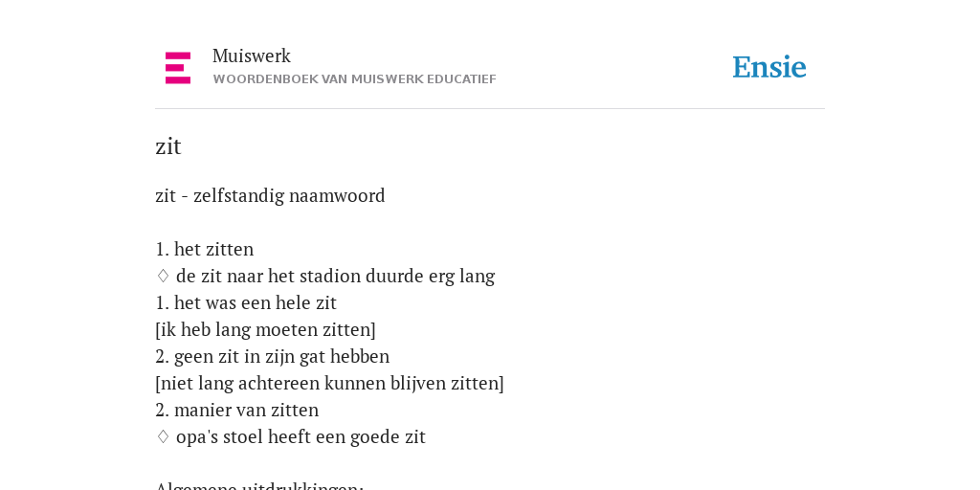Viewport: 980px width, 490px height.
Task: Click the diamond bullet before 'de zit naar het stadion'
Action: (x=163, y=277)
